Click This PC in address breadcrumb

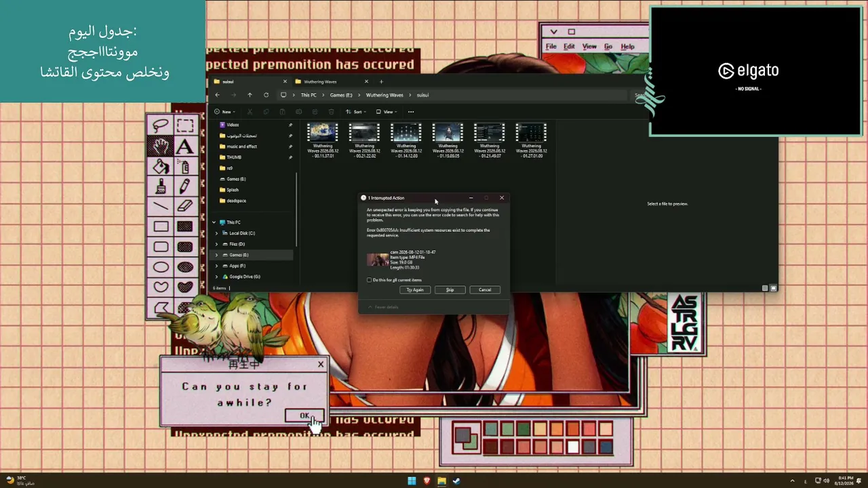[309, 95]
